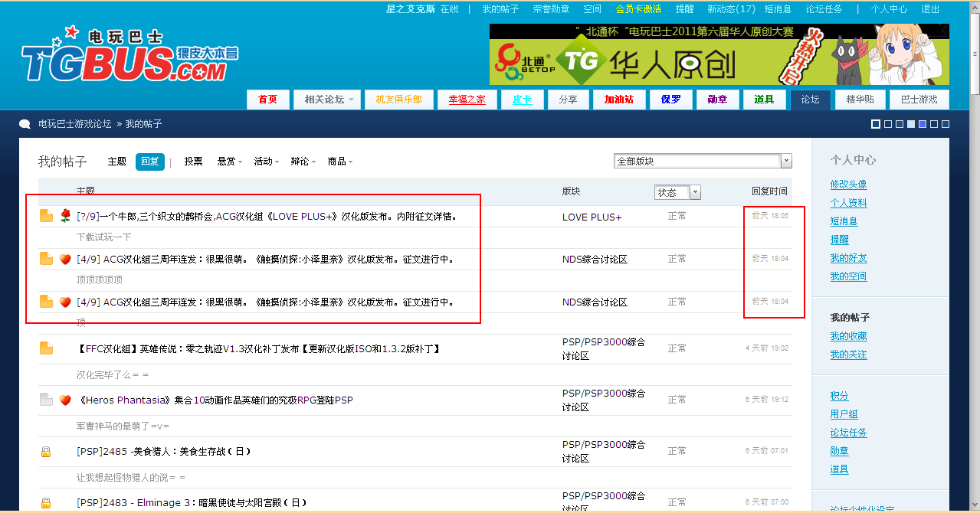Image resolution: width=980 pixels, height=513 pixels.
Task: Open 我的收藏 in the sidebar
Action: (x=849, y=336)
